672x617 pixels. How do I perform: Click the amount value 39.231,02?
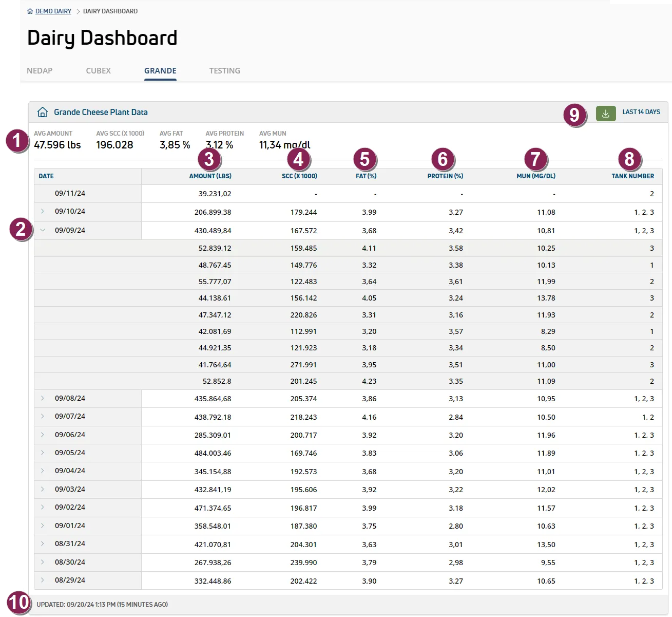[215, 194]
